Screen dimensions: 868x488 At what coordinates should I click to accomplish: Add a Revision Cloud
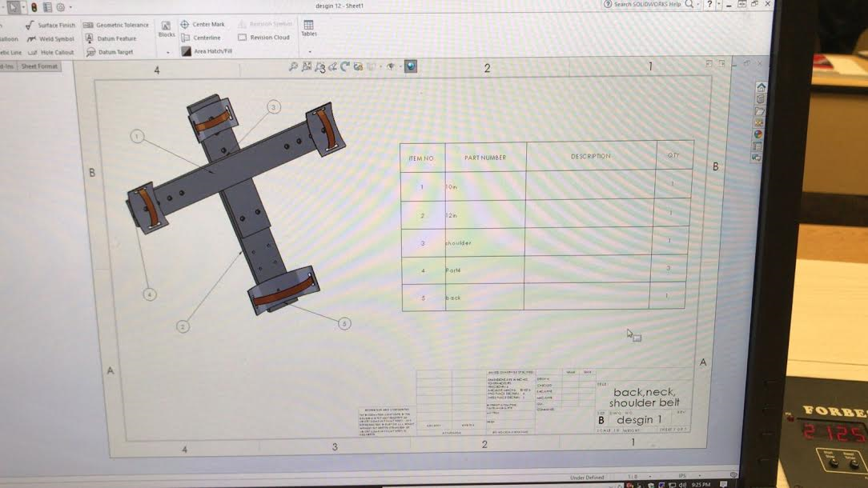tap(264, 38)
